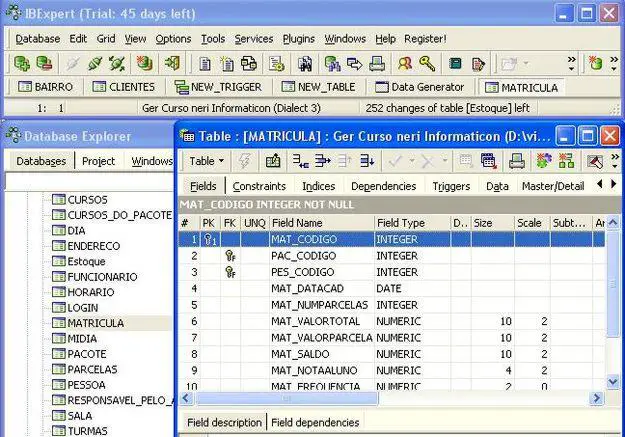Open the SQL Editor document icon

tap(204, 63)
